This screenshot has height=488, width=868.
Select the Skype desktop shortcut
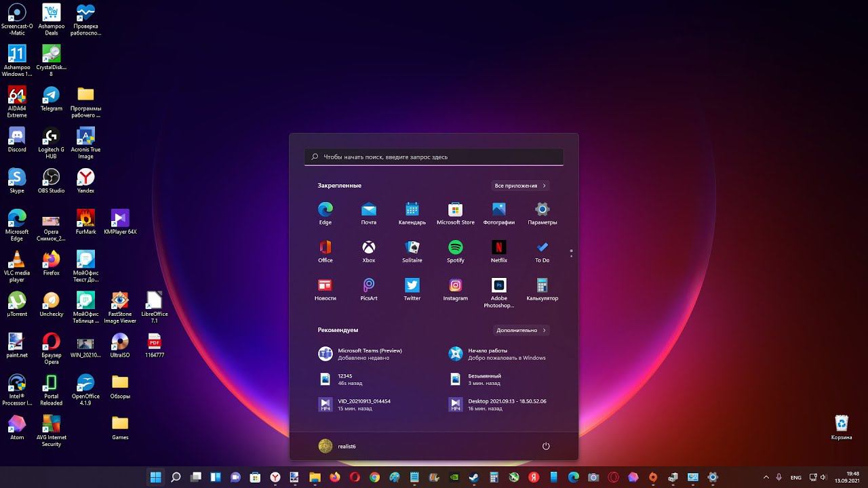click(x=17, y=181)
